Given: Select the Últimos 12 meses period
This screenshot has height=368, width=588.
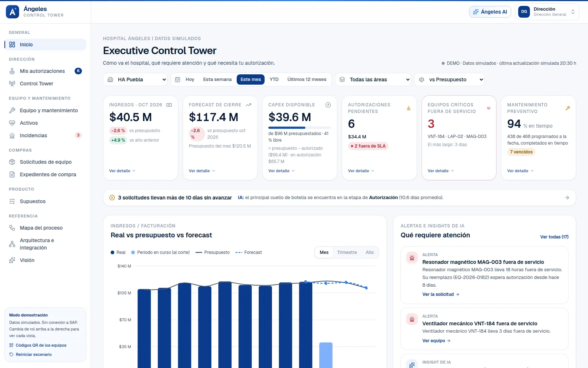Looking at the screenshot, I should [x=307, y=79].
